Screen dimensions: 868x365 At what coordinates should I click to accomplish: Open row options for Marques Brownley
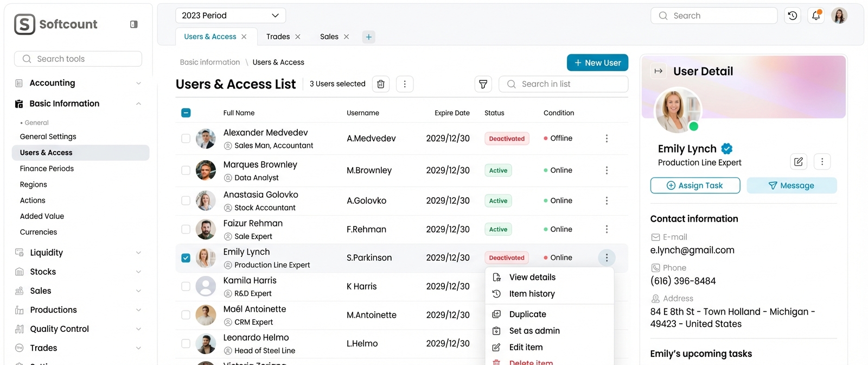click(607, 171)
